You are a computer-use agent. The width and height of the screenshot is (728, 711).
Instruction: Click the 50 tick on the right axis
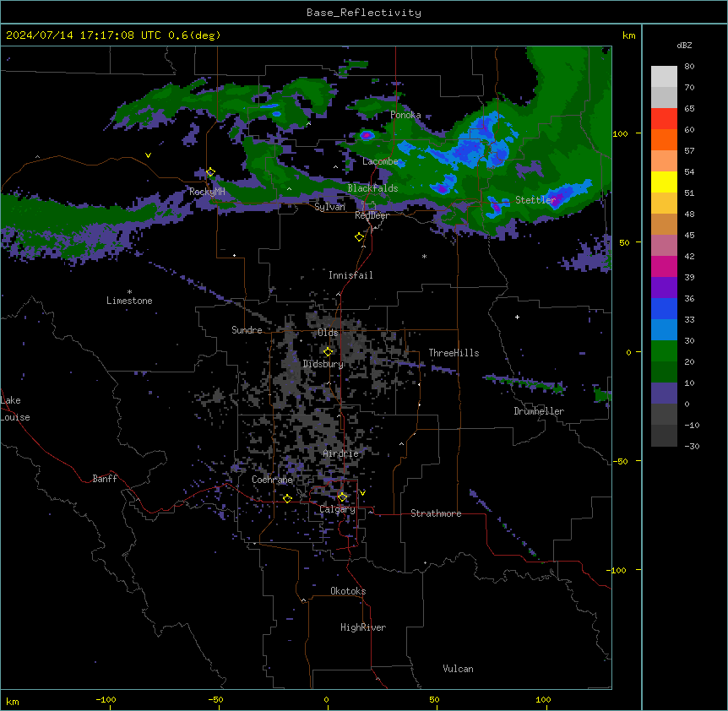coord(624,242)
